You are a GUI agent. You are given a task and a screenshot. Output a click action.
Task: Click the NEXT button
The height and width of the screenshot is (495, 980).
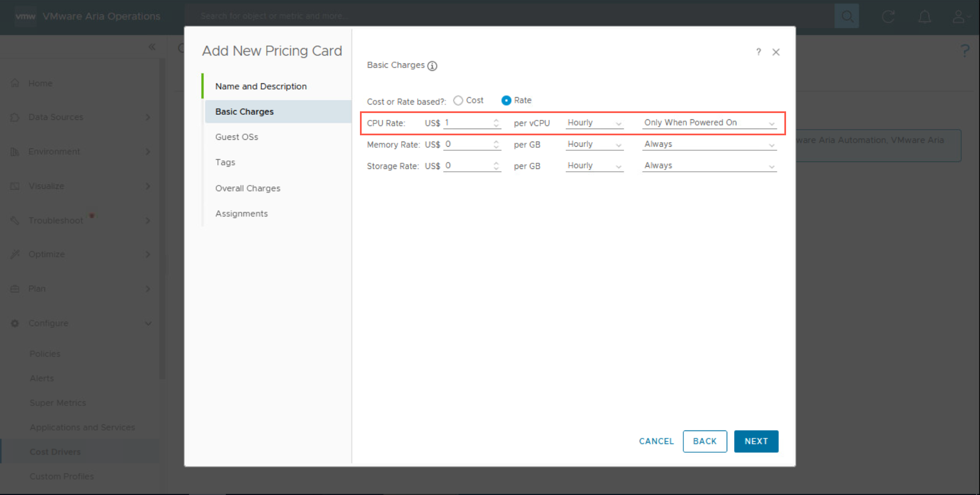[756, 441]
